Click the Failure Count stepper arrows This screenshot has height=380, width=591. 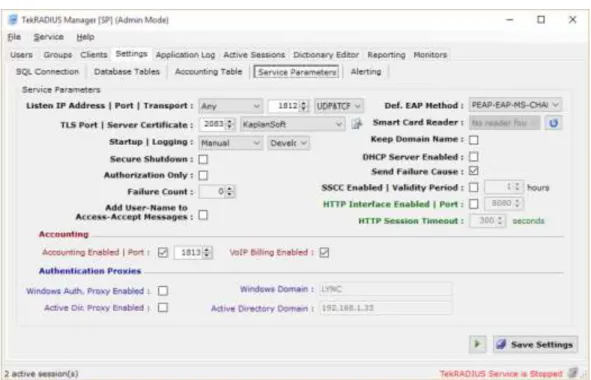(230, 192)
